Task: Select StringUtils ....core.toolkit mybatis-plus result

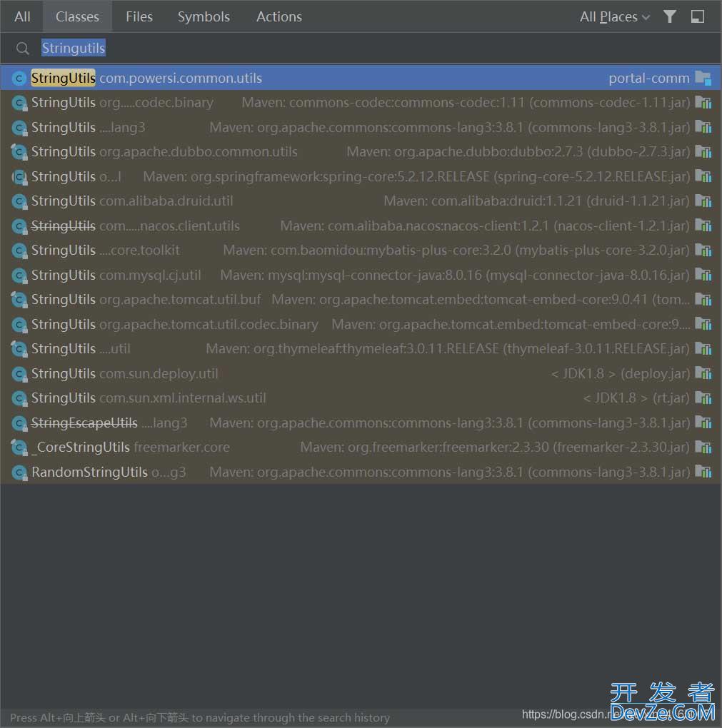Action: pos(361,251)
